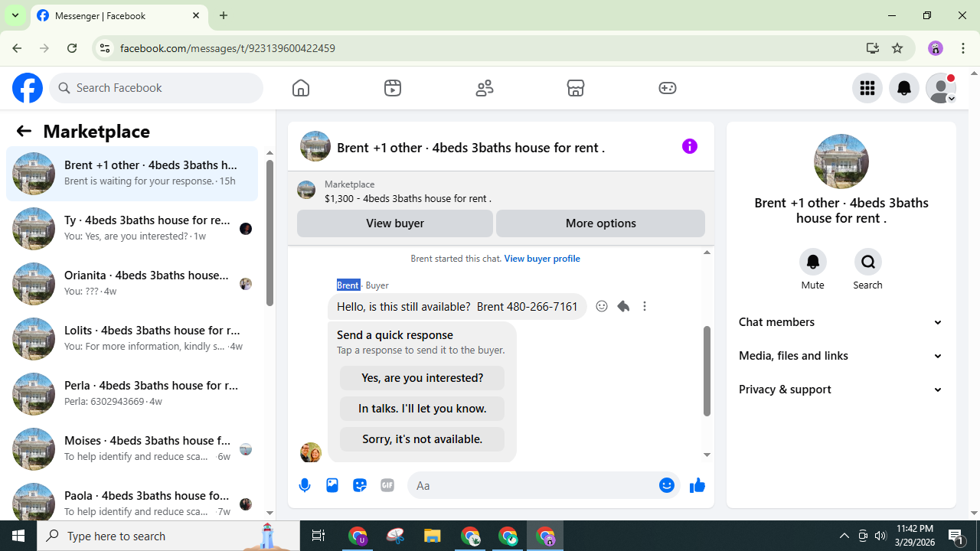Click the View buyer button

point(395,223)
